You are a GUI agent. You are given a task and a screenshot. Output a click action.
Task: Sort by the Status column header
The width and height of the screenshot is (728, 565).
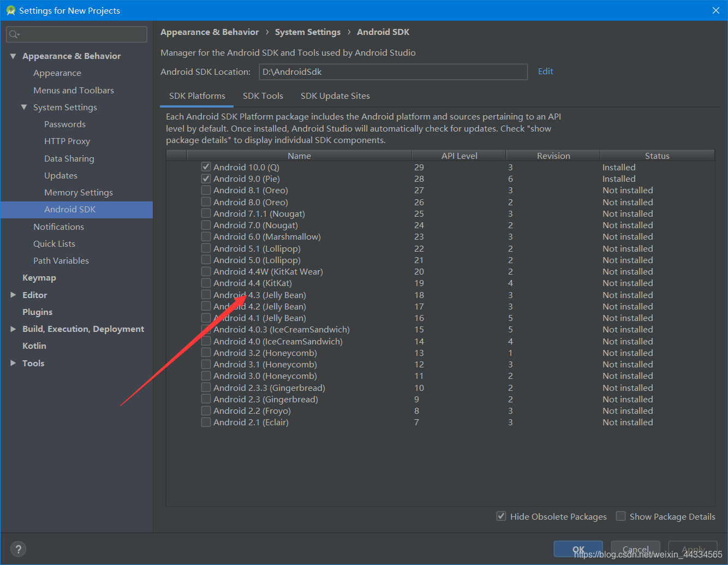(657, 156)
